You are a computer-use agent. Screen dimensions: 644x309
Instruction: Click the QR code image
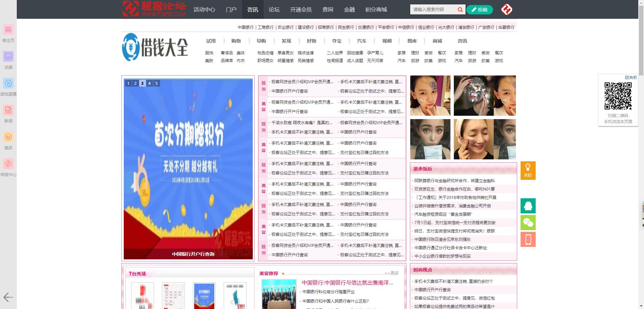coord(618,96)
